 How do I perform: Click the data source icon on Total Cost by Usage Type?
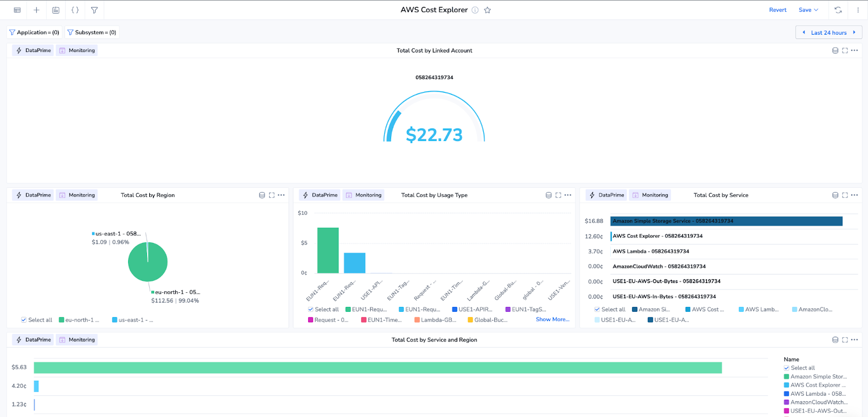(548, 195)
